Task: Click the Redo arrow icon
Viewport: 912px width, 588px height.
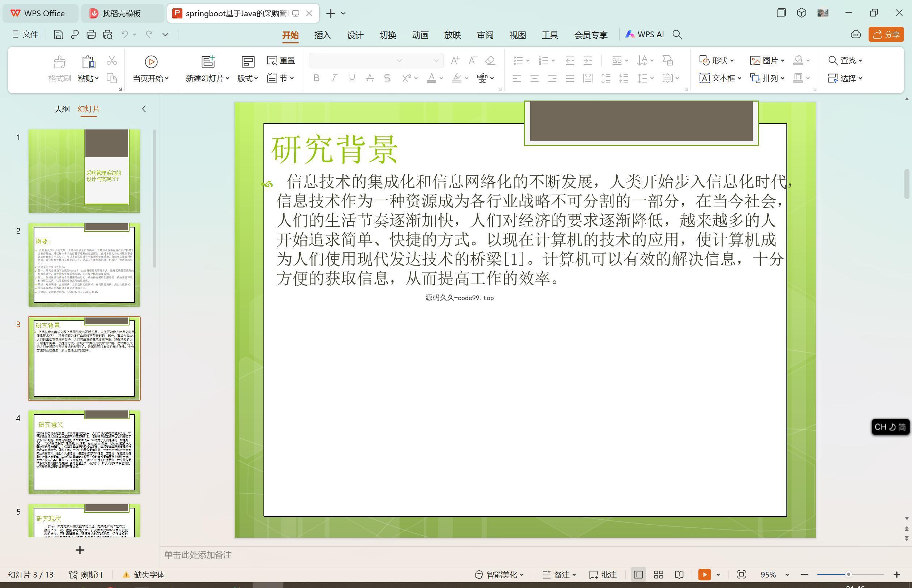Action: [x=149, y=34]
